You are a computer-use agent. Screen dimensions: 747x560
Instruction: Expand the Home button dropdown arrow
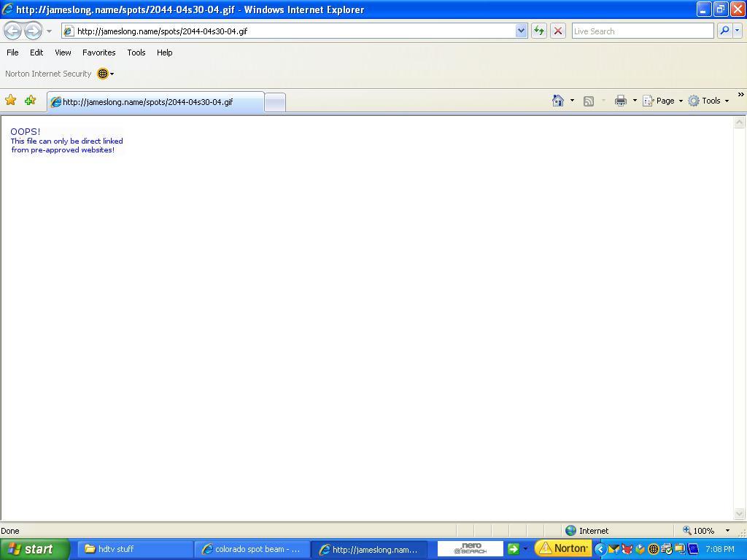click(x=572, y=101)
